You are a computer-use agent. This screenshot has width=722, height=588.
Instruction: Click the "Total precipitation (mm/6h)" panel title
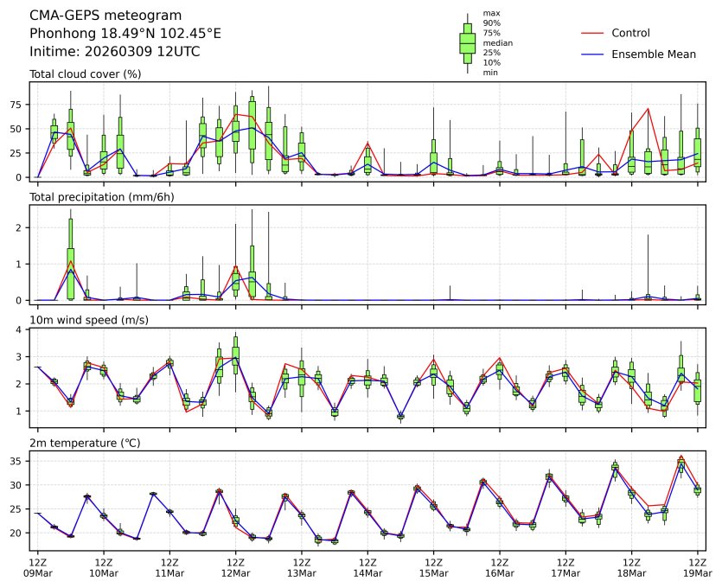coord(101,197)
